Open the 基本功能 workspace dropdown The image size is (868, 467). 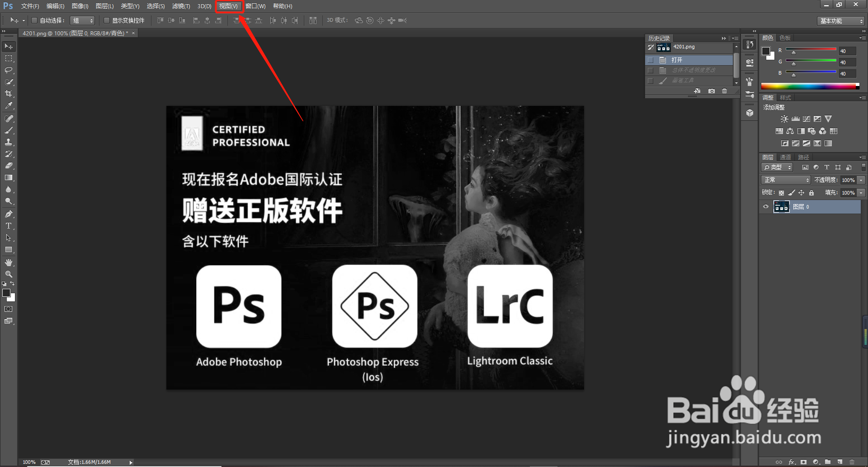pyautogui.click(x=841, y=21)
